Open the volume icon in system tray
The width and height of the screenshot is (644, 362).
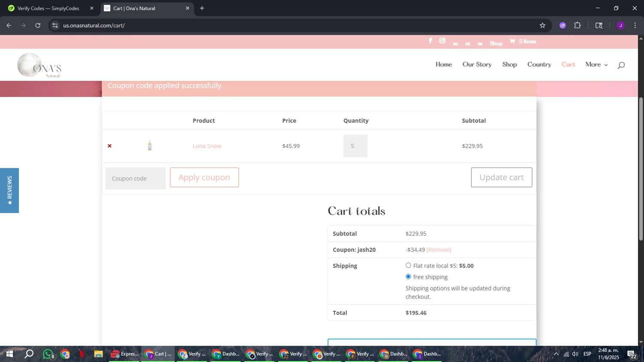[x=575, y=354]
